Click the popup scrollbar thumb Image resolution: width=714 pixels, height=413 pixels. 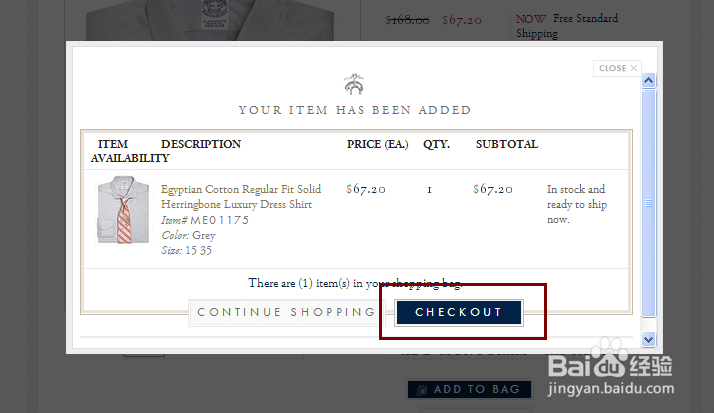648,200
